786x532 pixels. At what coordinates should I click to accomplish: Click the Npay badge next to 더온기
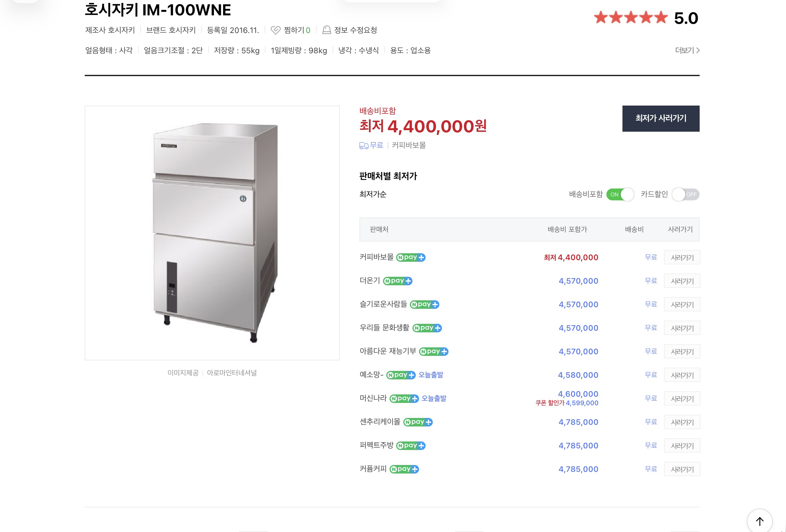click(x=397, y=281)
